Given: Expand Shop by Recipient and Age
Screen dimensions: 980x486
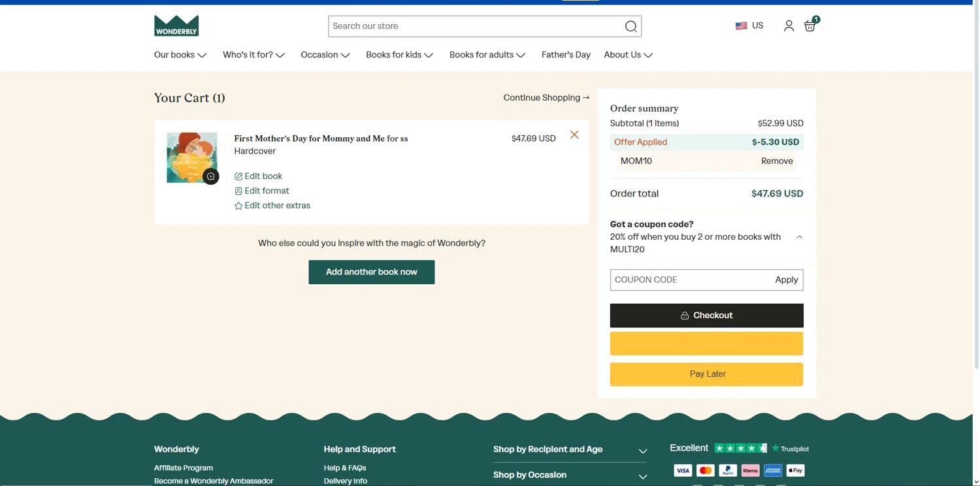Looking at the screenshot, I should 570,449.
